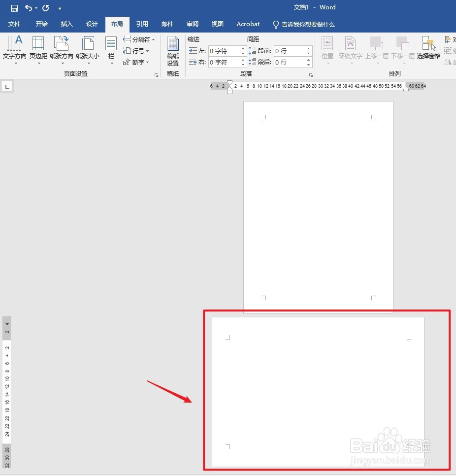
Task: Switch to the 开始 tab
Action: point(41,24)
